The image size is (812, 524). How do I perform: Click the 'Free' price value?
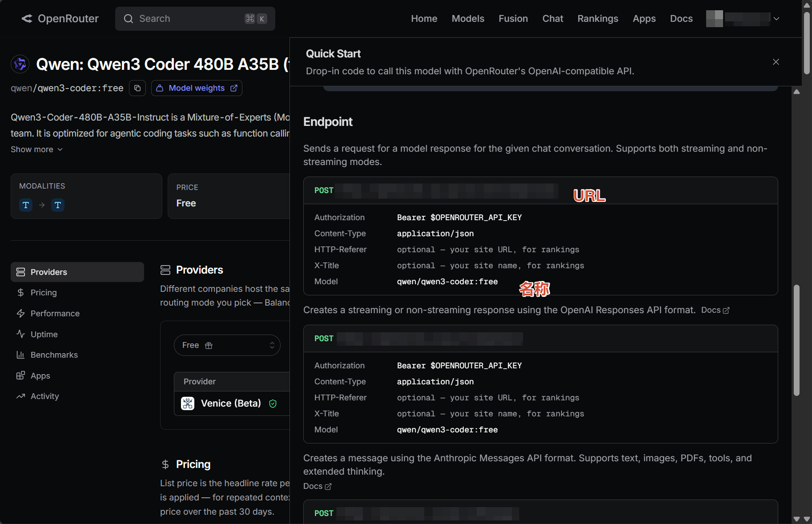coord(186,203)
